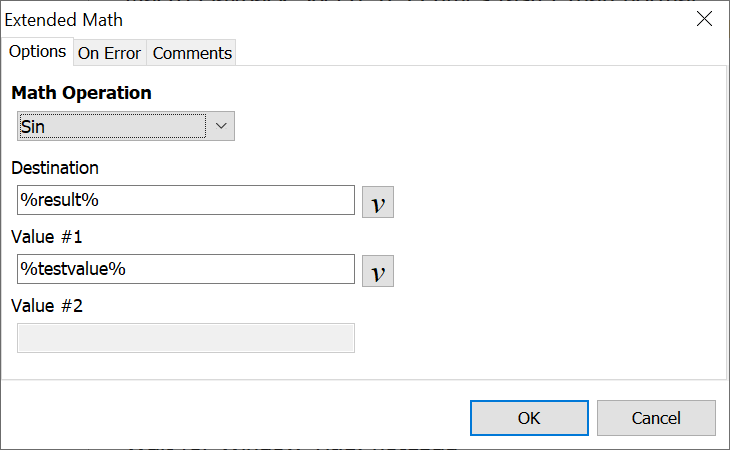The width and height of the screenshot is (730, 450).
Task: Click the Value #1 label
Action: tap(46, 237)
